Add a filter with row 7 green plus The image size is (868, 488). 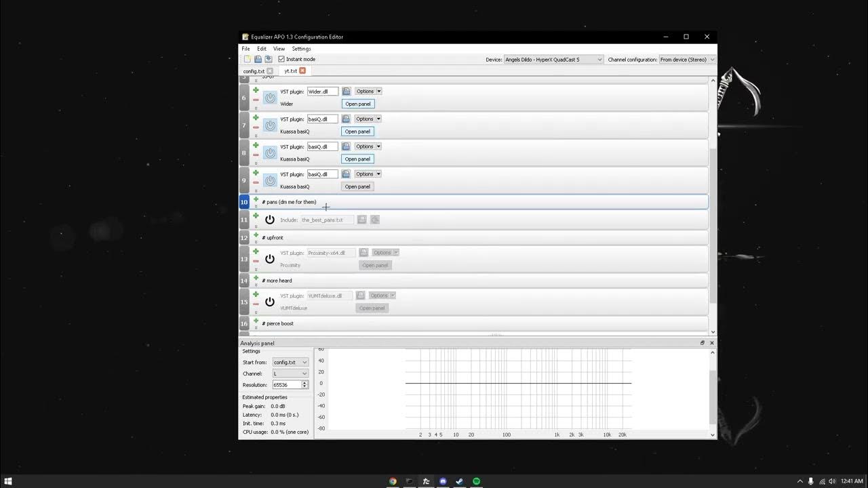[256, 117]
